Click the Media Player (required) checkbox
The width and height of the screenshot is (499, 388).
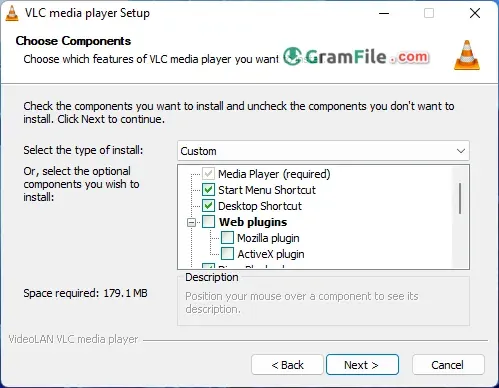point(208,174)
